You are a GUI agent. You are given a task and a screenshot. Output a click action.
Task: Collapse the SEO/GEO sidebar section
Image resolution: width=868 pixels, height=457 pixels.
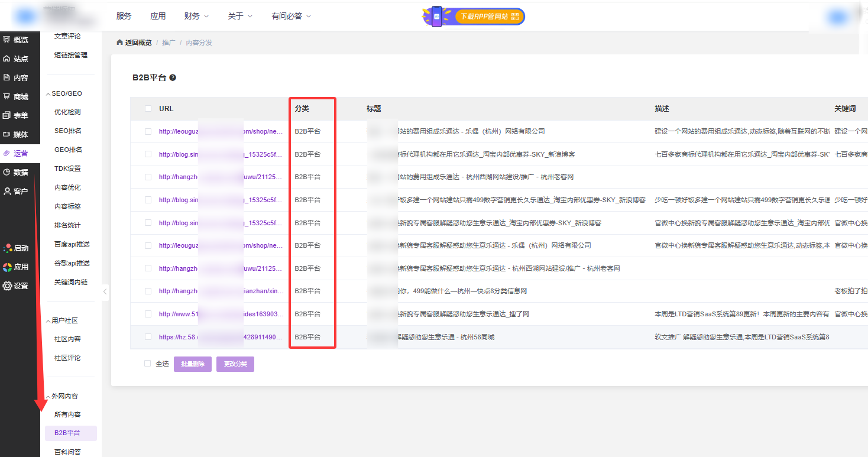pyautogui.click(x=48, y=93)
